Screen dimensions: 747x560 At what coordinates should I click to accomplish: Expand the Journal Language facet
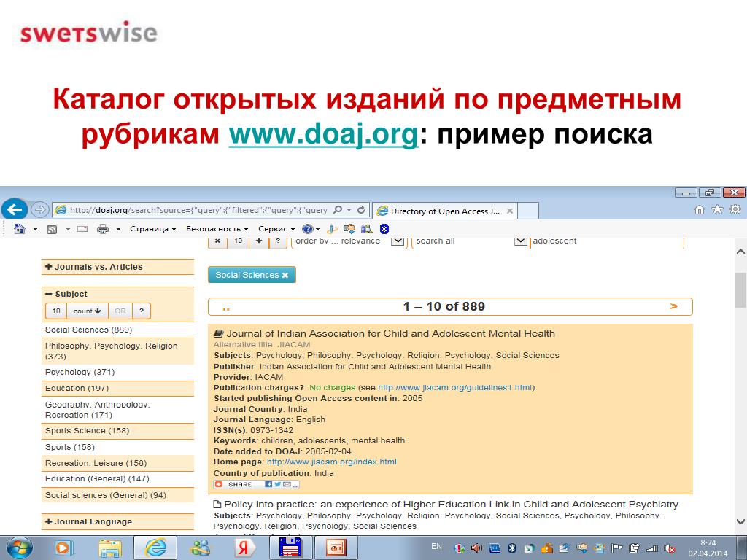pyautogui.click(x=117, y=521)
